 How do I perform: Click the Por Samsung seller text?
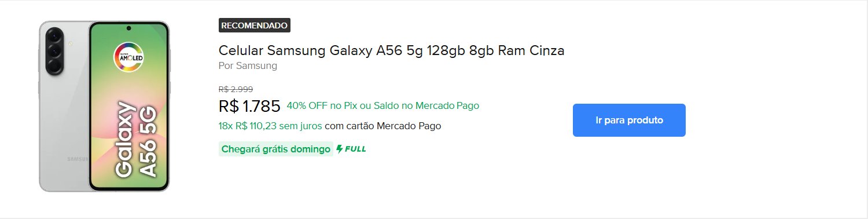pos(248,65)
